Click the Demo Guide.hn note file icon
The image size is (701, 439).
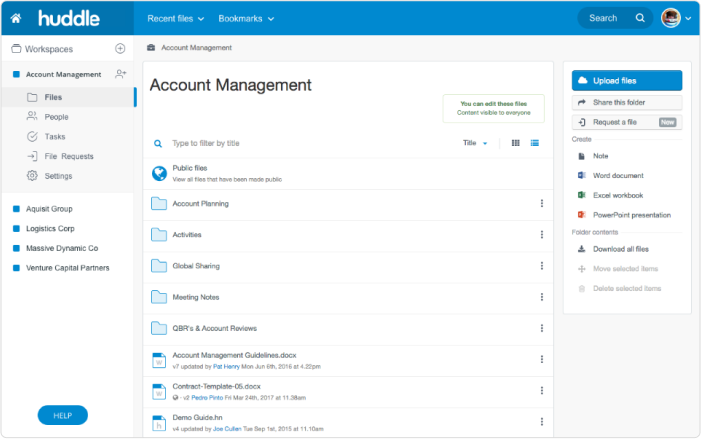tap(159, 422)
